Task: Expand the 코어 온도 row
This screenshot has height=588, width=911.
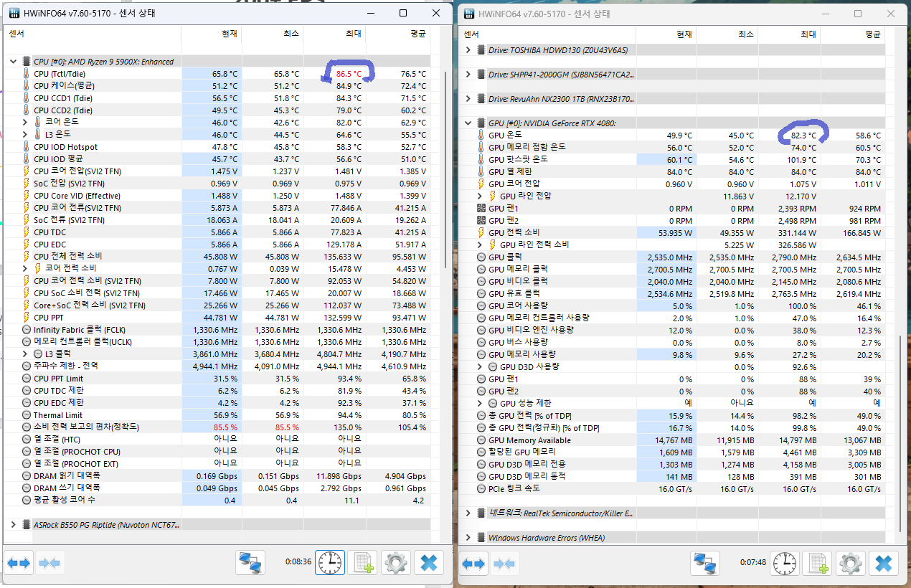Action: click(x=26, y=123)
